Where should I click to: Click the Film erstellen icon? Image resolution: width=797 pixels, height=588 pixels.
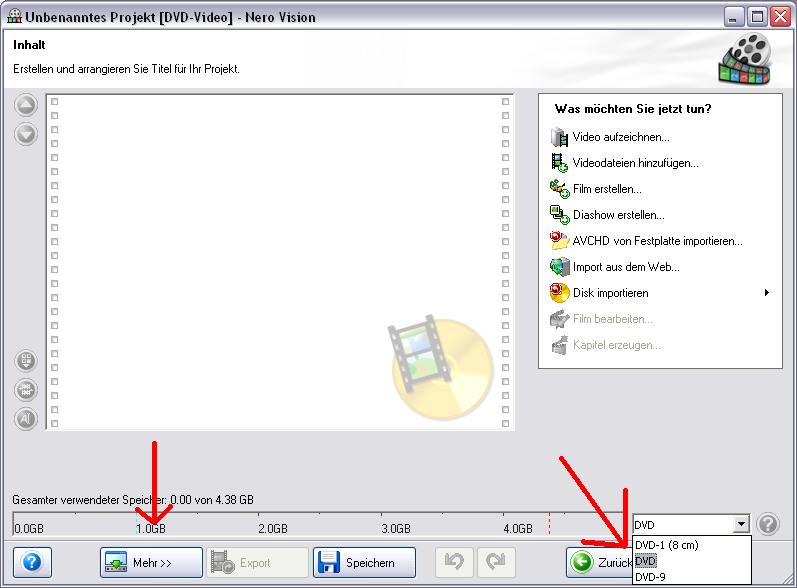[559, 189]
